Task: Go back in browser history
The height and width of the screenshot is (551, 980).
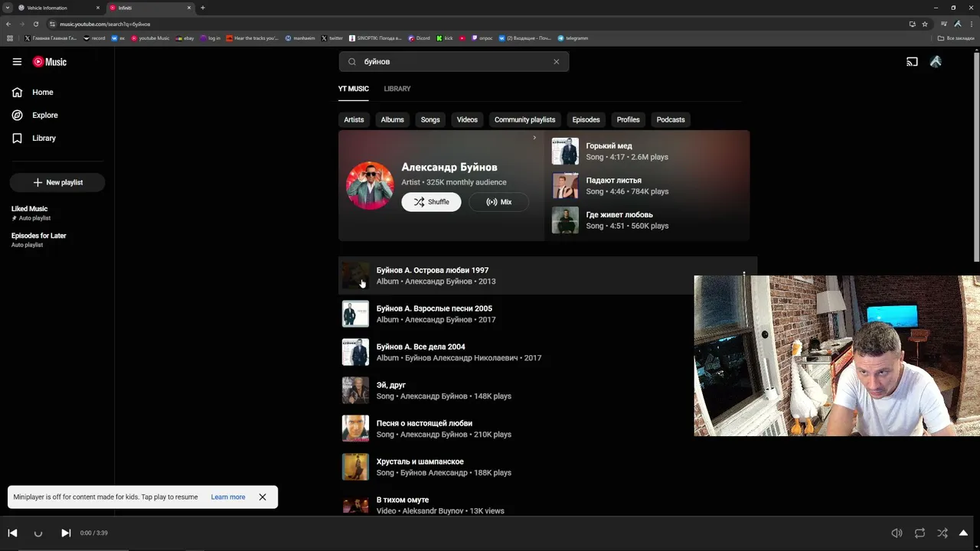Action: pyautogui.click(x=8, y=24)
